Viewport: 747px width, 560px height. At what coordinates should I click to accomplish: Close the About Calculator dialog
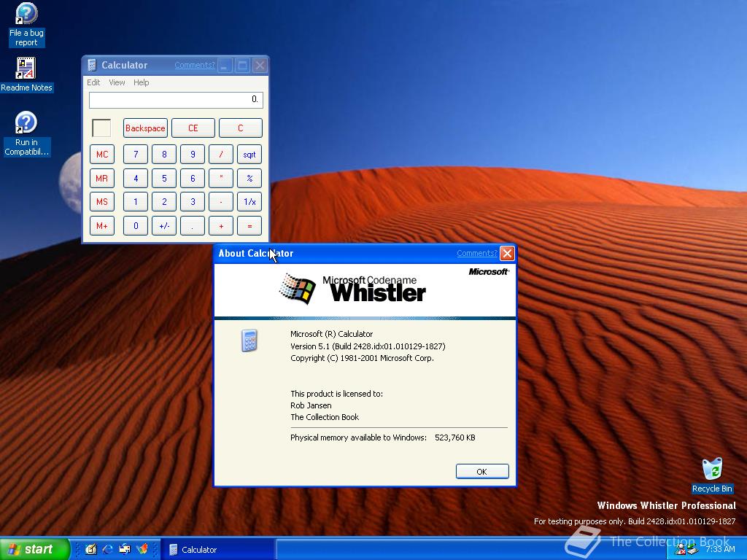coord(507,253)
